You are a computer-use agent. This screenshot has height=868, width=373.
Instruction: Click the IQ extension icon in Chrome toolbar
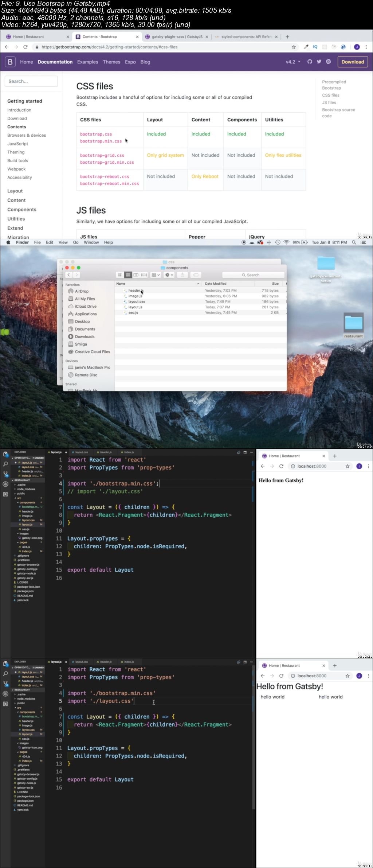pyautogui.click(x=315, y=47)
